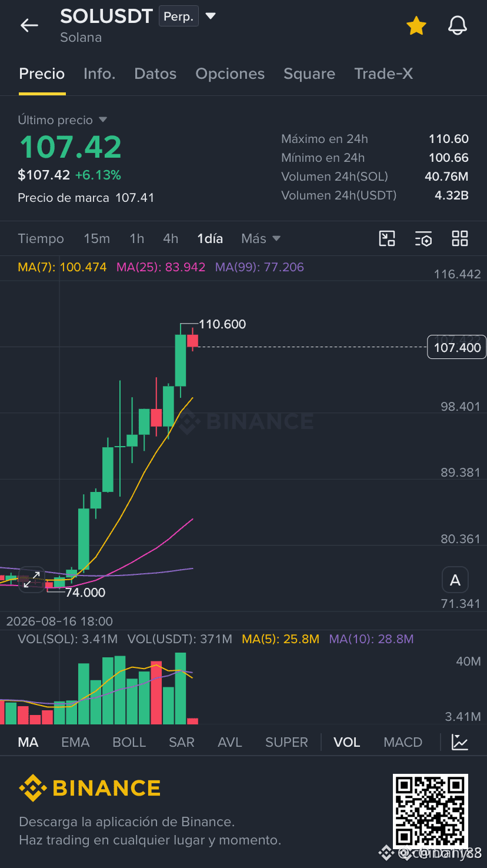The image size is (487, 868).
Task: Open the Info. tab
Action: coord(99,74)
